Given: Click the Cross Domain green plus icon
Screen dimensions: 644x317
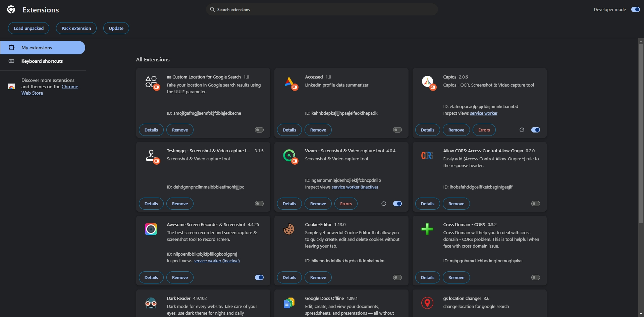Looking at the screenshot, I should tap(427, 229).
